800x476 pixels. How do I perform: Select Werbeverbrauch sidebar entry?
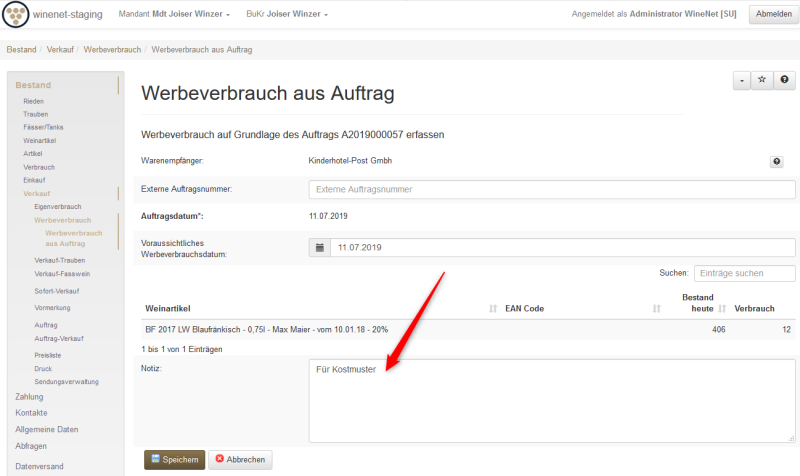(63, 220)
